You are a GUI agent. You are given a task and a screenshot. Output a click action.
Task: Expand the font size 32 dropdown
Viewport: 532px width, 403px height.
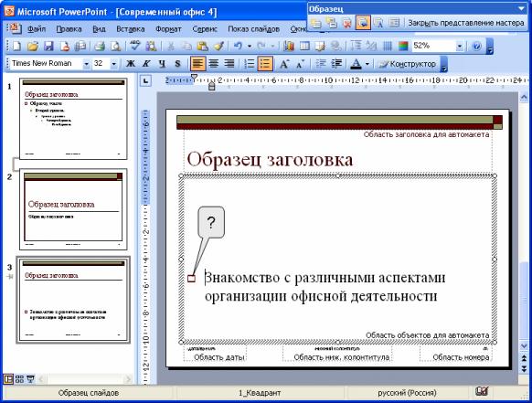click(114, 64)
